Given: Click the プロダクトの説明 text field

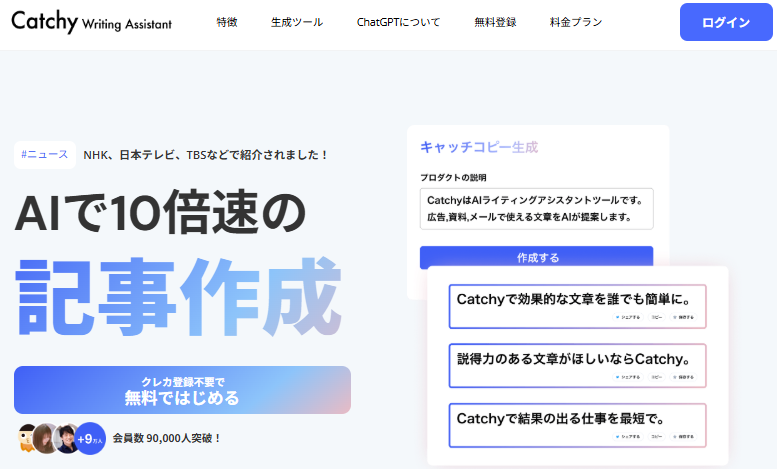Looking at the screenshot, I should click(x=536, y=209).
